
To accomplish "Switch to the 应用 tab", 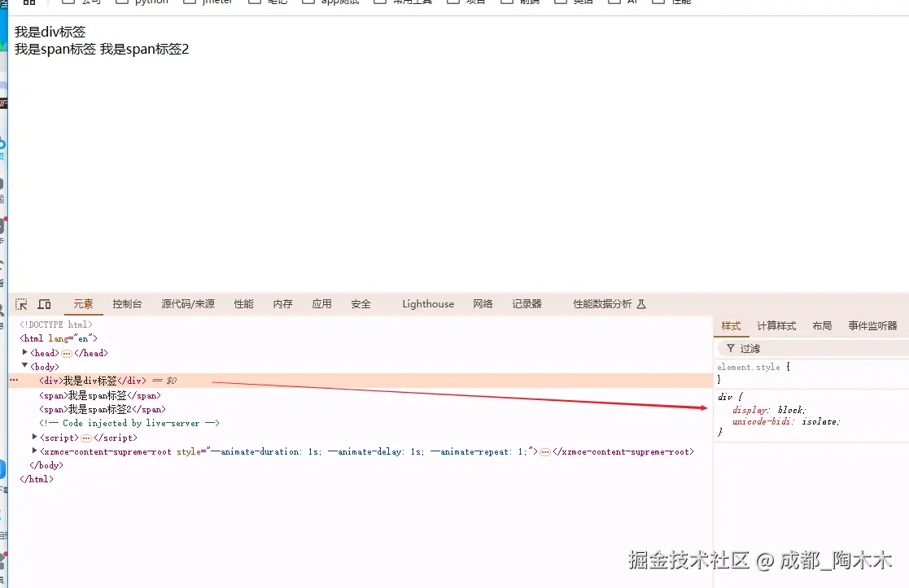I will [x=321, y=304].
